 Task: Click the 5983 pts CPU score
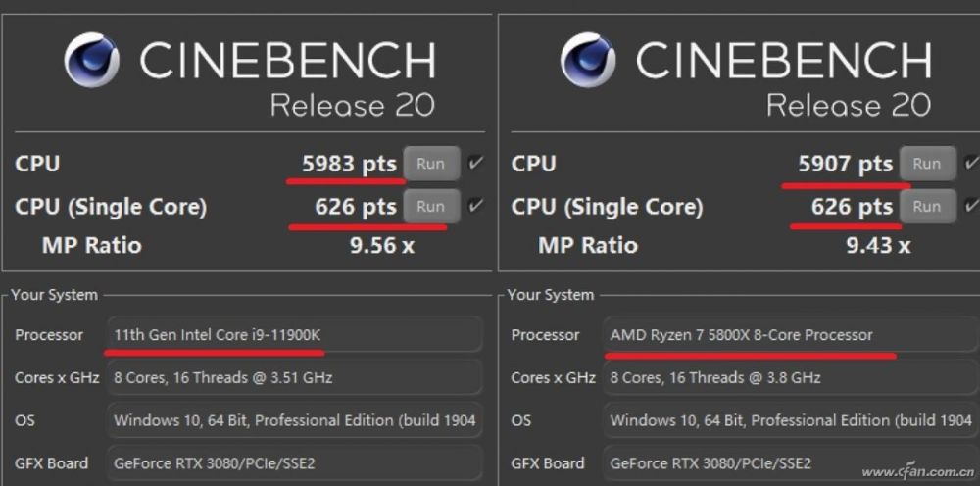[x=349, y=164]
